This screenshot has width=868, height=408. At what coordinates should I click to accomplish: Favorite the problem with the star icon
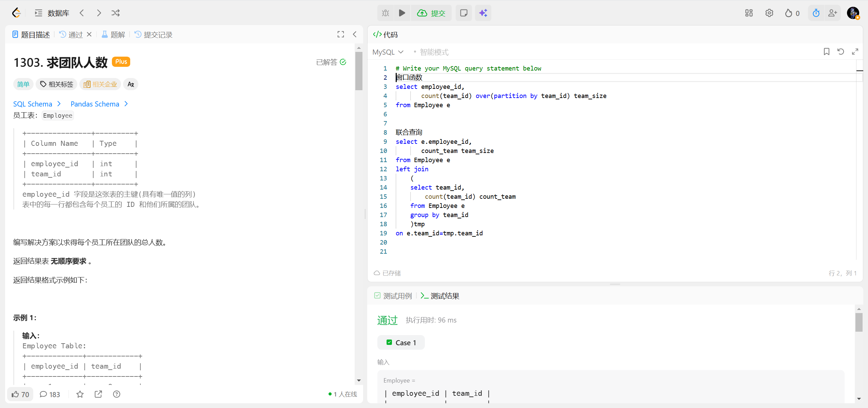(80, 394)
